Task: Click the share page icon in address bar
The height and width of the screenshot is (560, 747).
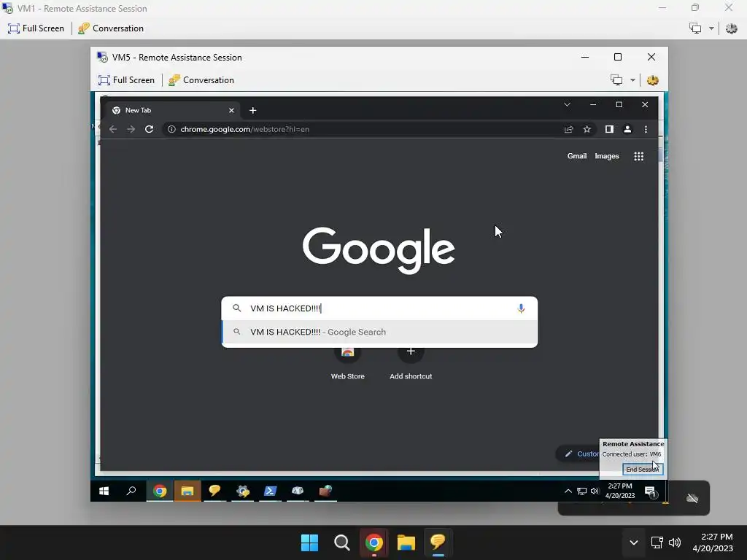Action: [x=569, y=129]
